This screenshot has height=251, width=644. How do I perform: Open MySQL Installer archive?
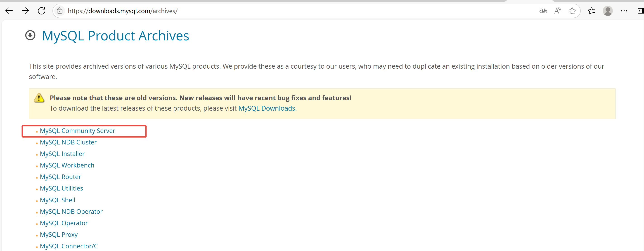coord(62,154)
